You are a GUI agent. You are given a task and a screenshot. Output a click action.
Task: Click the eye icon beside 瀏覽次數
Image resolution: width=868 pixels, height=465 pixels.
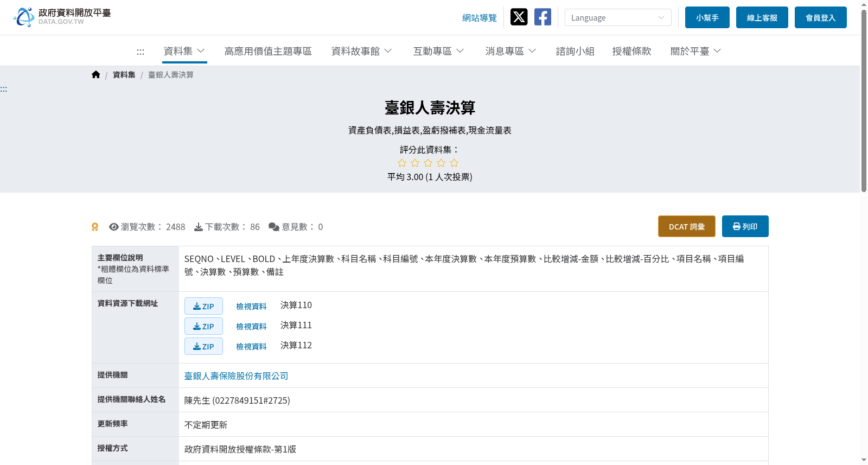(x=114, y=227)
